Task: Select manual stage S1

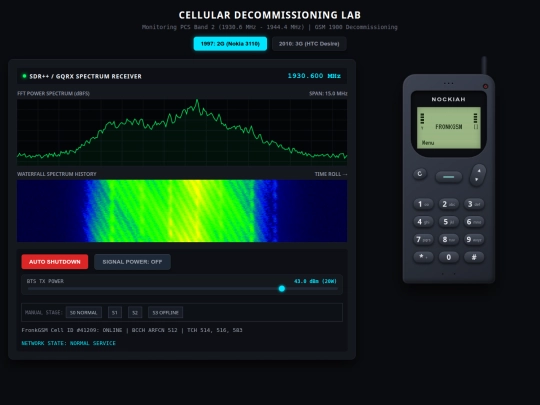Action: click(x=115, y=312)
